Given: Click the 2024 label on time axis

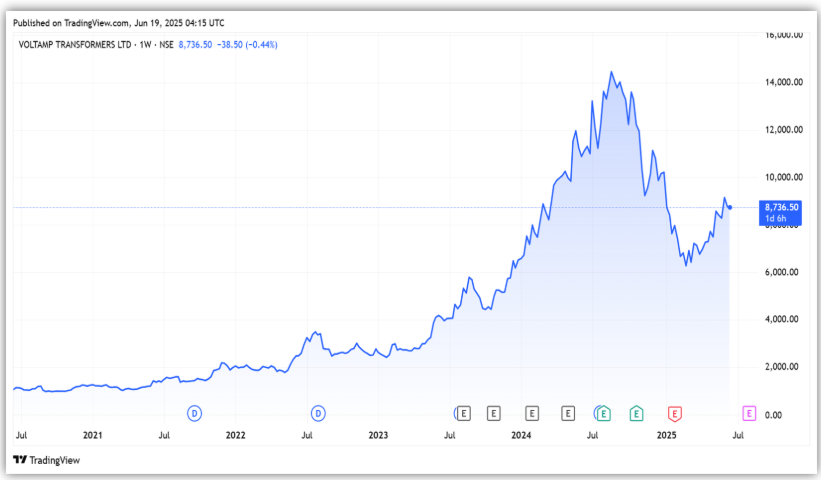Looking at the screenshot, I should tap(521, 435).
